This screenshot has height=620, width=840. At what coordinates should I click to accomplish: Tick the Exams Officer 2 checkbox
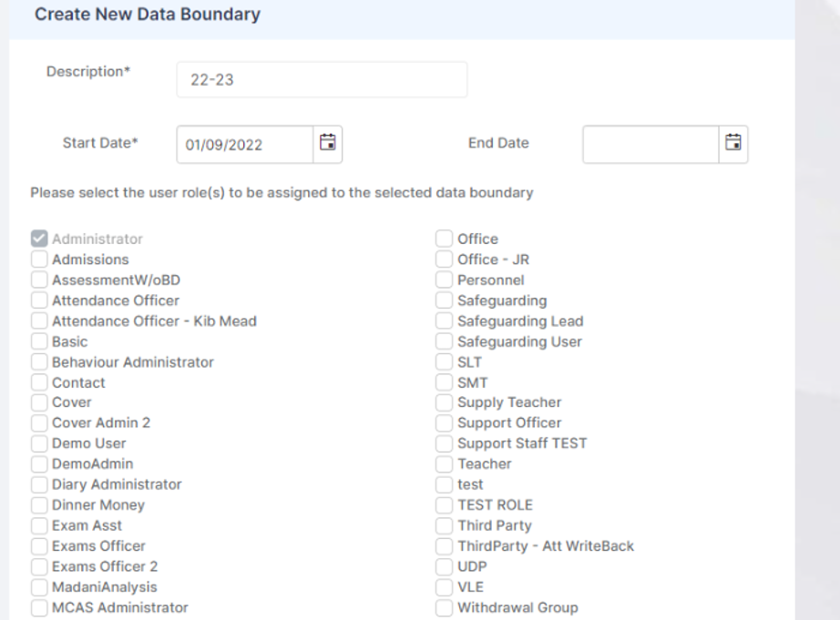click(x=39, y=567)
